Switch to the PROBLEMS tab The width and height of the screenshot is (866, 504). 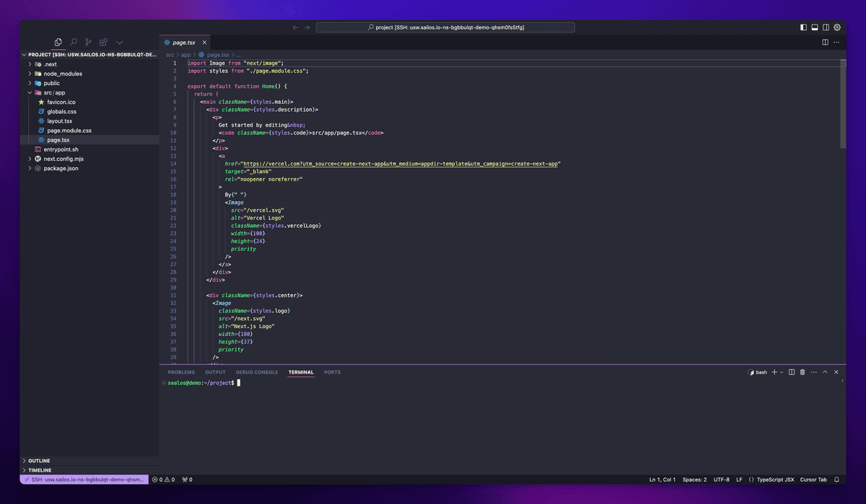click(x=181, y=372)
